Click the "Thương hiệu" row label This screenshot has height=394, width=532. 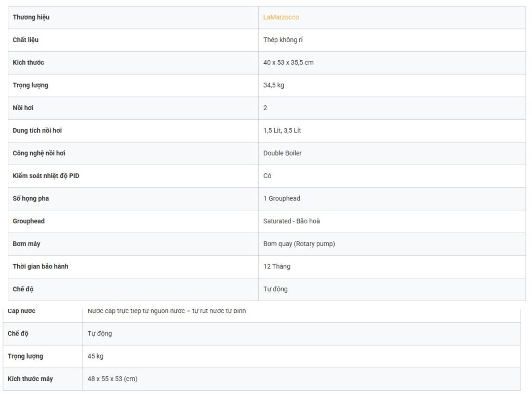click(31, 17)
